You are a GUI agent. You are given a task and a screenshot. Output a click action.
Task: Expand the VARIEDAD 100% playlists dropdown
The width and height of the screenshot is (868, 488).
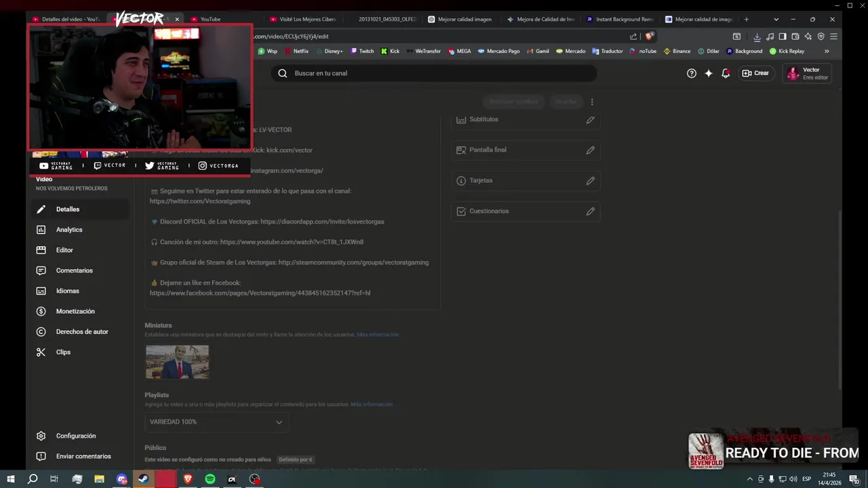click(x=216, y=422)
